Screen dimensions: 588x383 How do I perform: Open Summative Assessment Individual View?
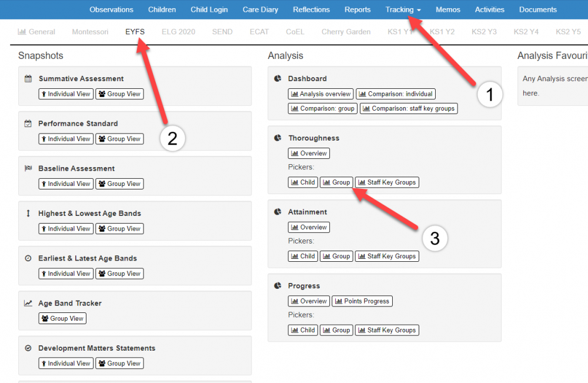(66, 94)
